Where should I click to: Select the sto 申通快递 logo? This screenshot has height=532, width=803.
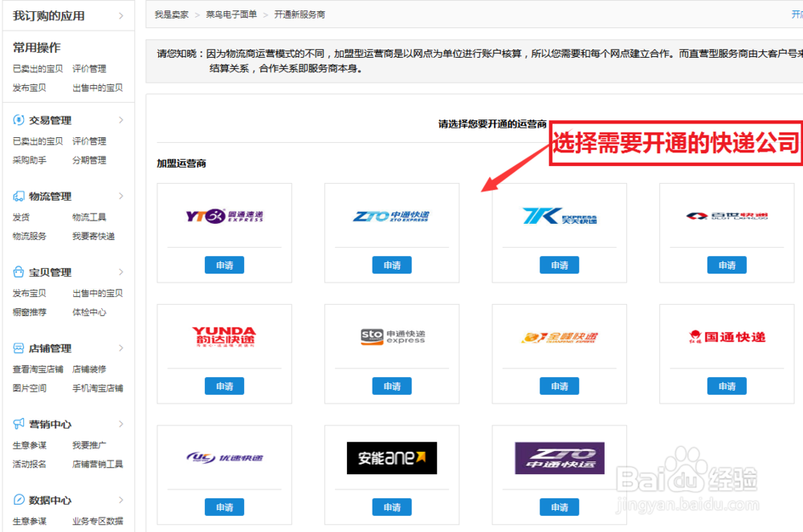393,336
